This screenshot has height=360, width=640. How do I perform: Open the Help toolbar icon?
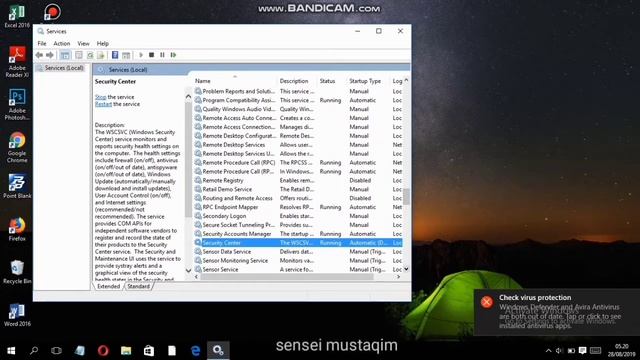click(115, 55)
